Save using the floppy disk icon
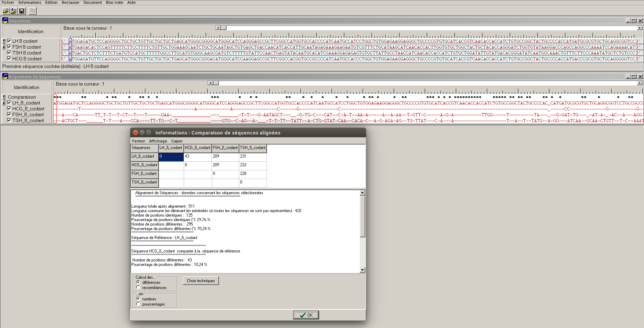The width and height of the screenshot is (644, 328). (x=22, y=11)
